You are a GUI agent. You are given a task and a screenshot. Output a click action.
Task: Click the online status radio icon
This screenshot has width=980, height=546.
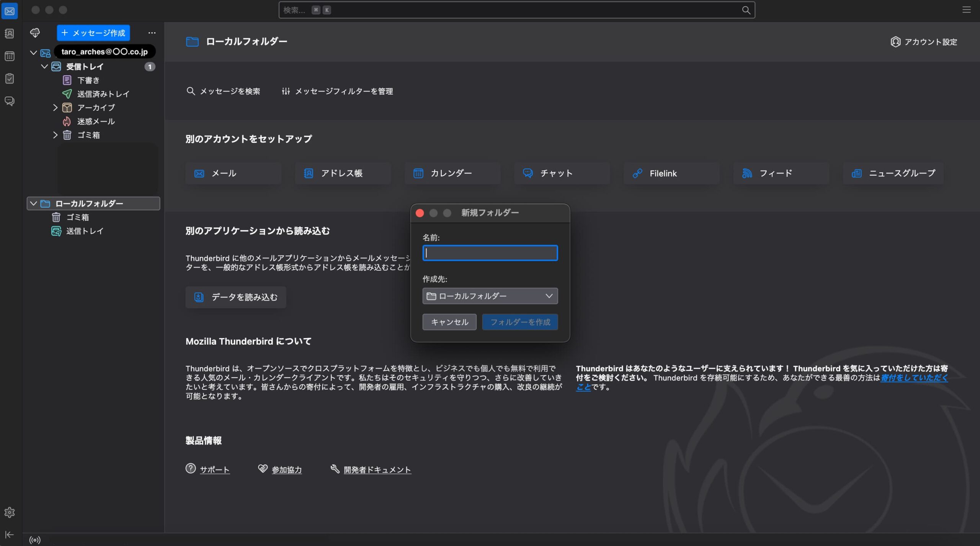[35, 540]
